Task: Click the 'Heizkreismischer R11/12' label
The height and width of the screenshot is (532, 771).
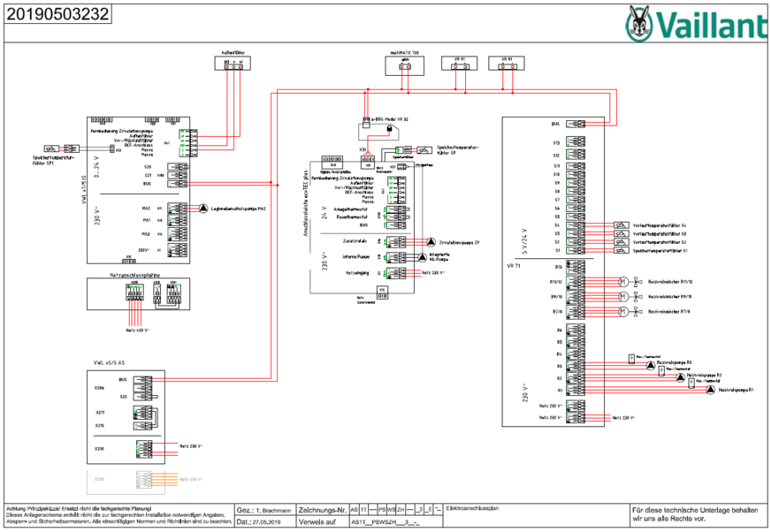Action: (x=670, y=282)
